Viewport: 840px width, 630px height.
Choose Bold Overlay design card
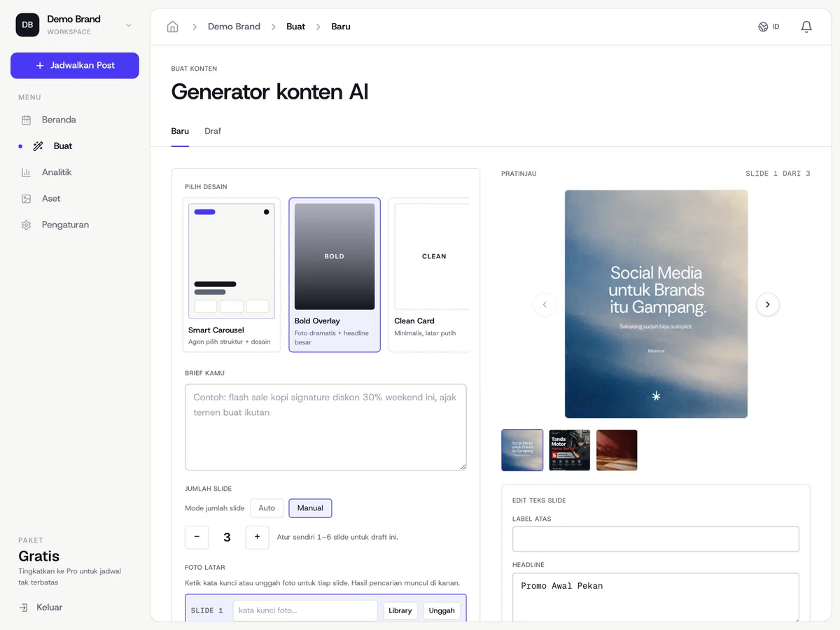pos(335,275)
